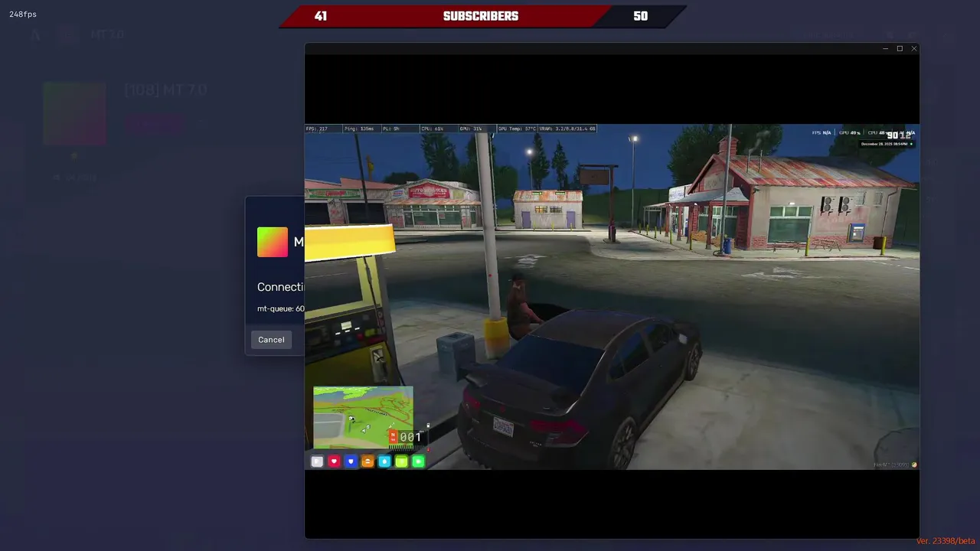Click the FPS: 217 overlay stat

pos(317,129)
